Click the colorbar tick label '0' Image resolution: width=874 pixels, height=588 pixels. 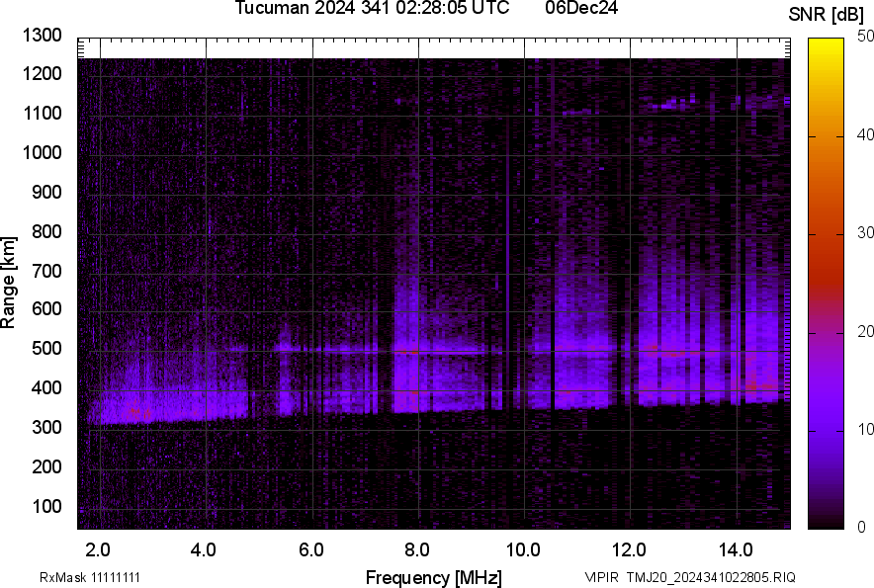tap(862, 527)
